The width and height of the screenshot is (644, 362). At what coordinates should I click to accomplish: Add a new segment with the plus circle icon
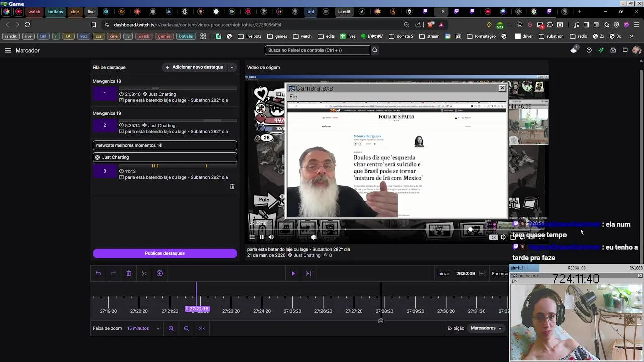point(159,273)
